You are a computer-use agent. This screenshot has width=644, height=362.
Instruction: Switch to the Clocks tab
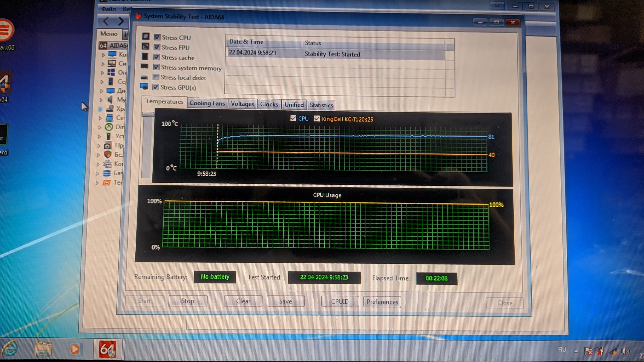(269, 104)
